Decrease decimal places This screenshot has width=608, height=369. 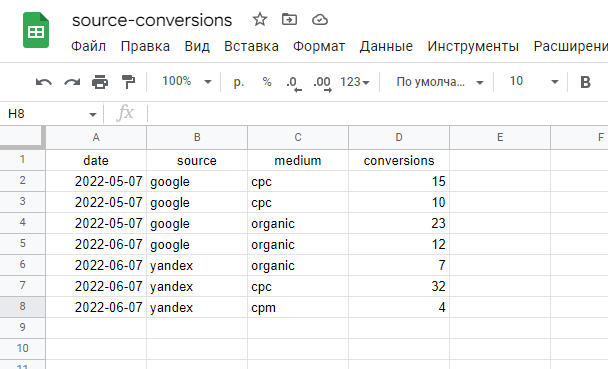click(x=294, y=83)
